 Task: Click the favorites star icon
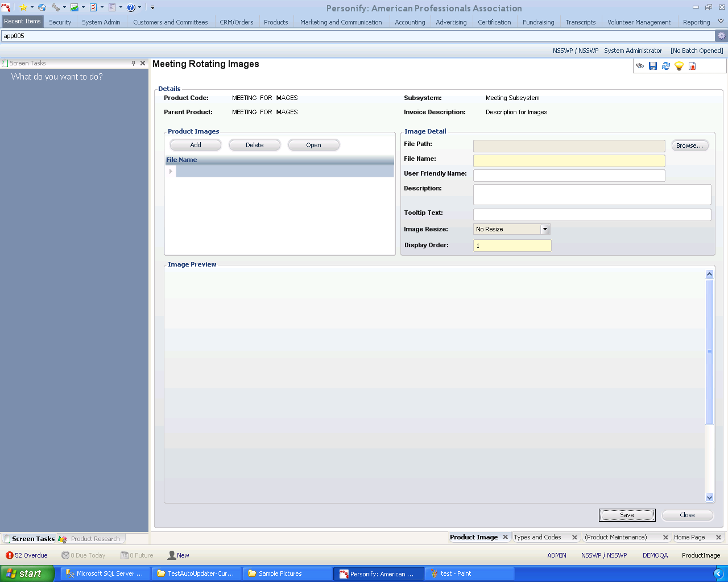click(x=23, y=7)
